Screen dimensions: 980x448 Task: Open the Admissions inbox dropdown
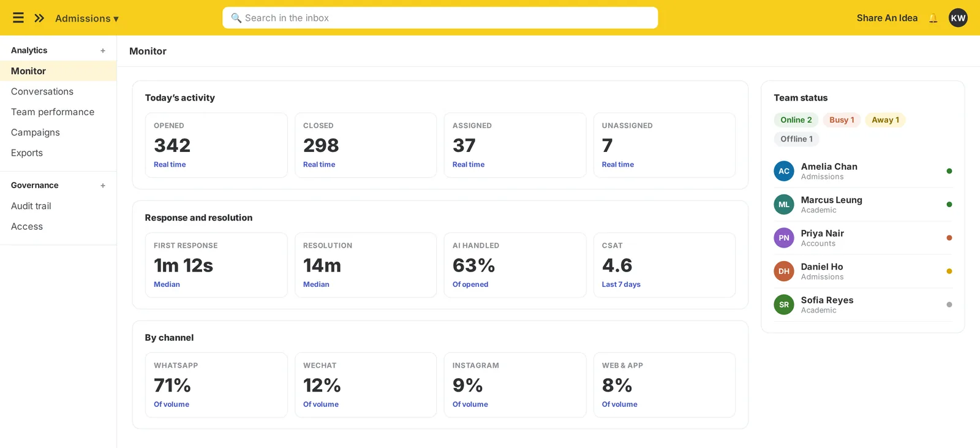[x=87, y=18]
